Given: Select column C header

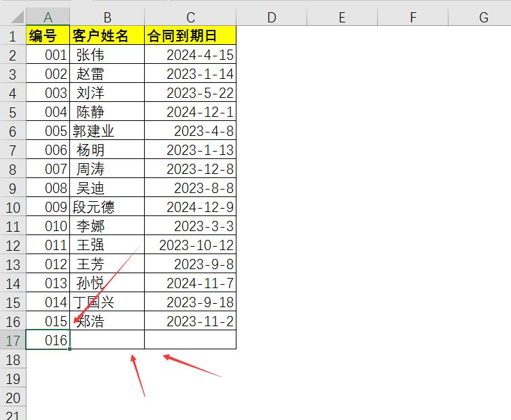Looking at the screenshot, I should click(190, 17).
